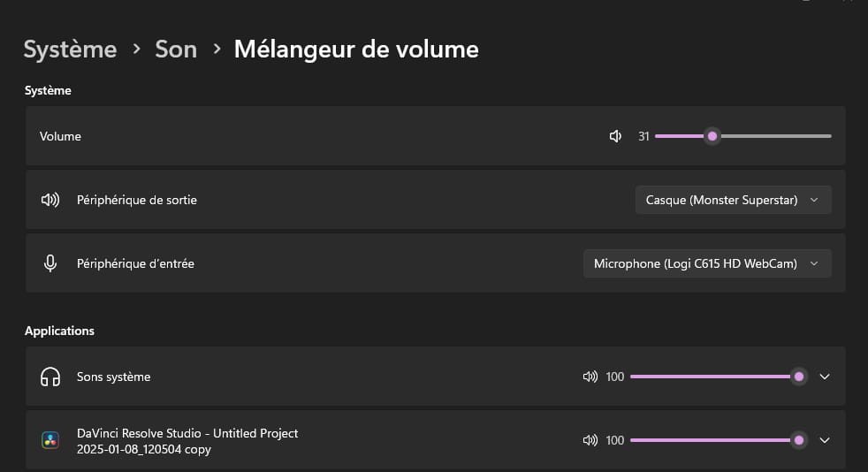This screenshot has height=472, width=868.
Task: Click the main Volume slider track
Action: [x=742, y=136]
